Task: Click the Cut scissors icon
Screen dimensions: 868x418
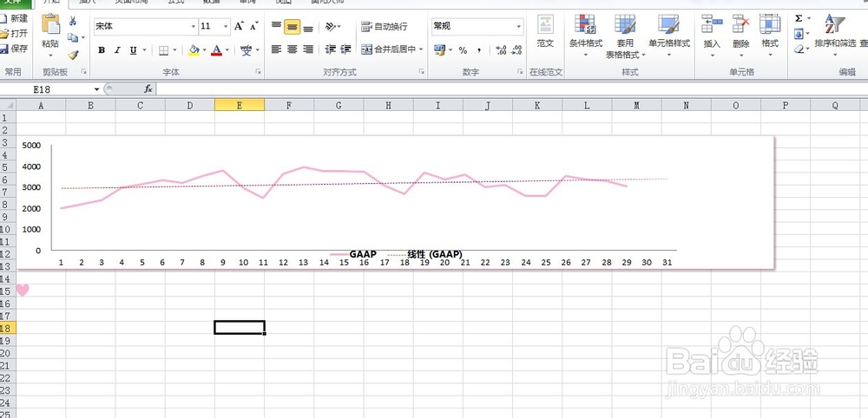Action: (x=73, y=22)
